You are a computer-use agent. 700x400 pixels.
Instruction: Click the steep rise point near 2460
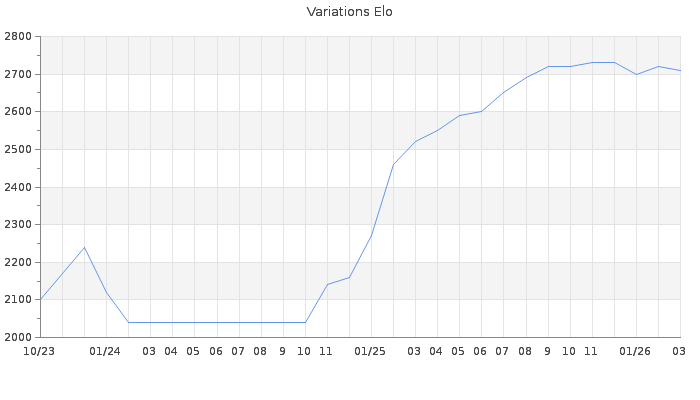coord(393,164)
